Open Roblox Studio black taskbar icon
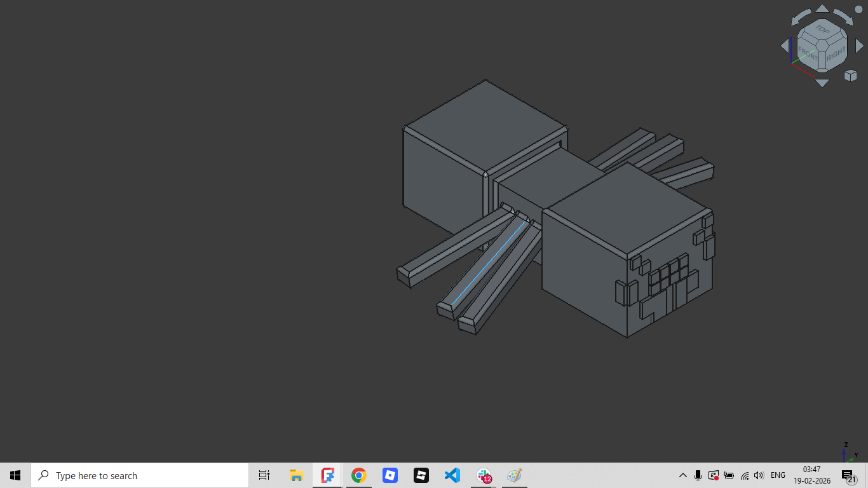 (421, 475)
